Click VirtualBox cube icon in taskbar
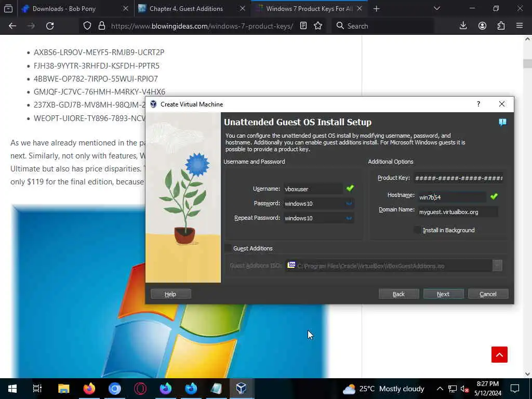 [241, 389]
